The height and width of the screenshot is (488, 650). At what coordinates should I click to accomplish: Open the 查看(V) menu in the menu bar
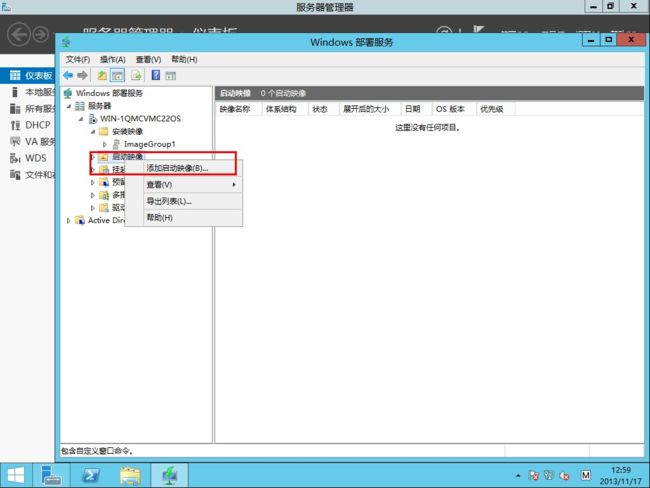[x=148, y=59]
